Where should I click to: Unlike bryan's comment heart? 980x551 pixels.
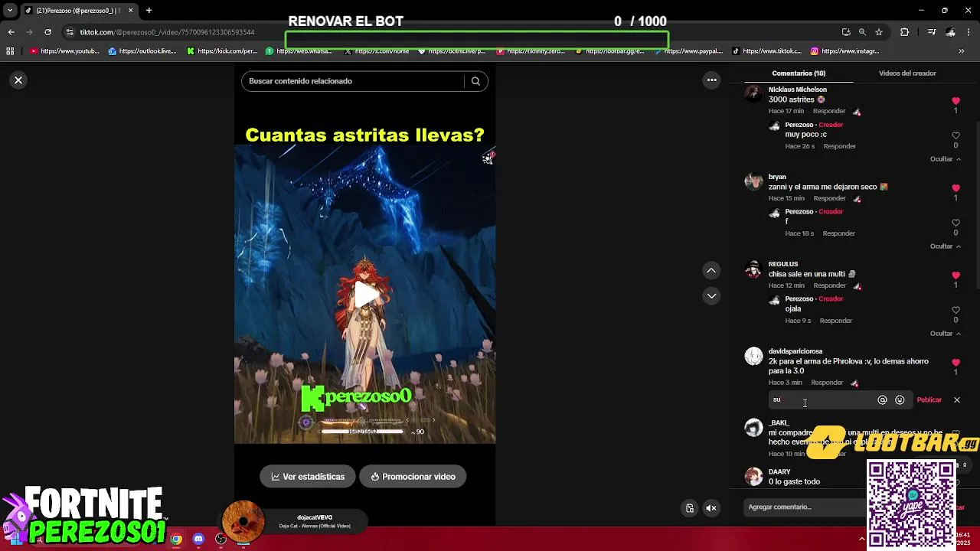[955, 188]
